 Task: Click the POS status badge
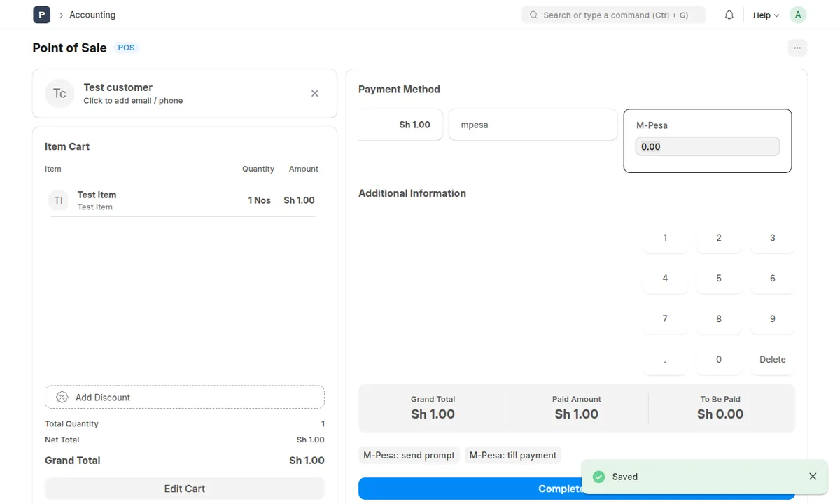click(126, 48)
